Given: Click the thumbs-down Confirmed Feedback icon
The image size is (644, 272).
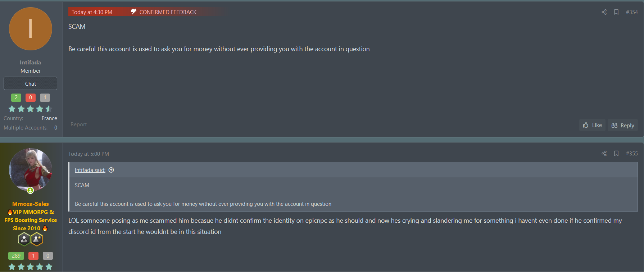Looking at the screenshot, I should pos(133,12).
